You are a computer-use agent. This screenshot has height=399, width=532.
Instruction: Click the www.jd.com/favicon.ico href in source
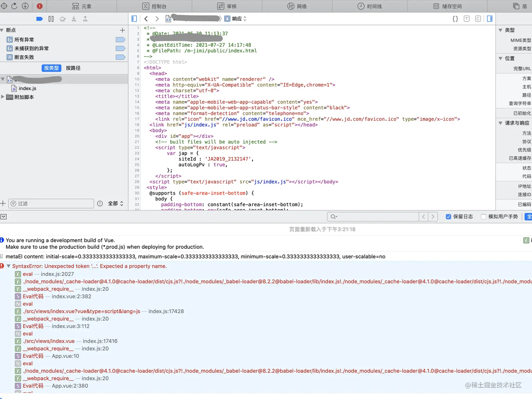[258, 119]
